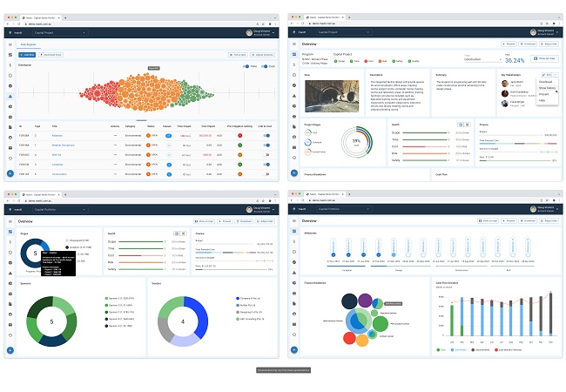This screenshot has height=392, width=566.
Task: Click the dollar finance icon in Risk Register sidebar
Action: 10,65
